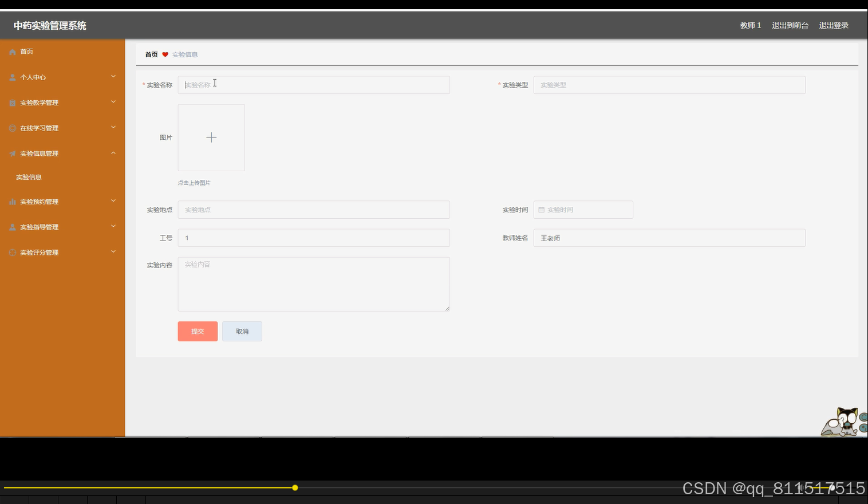Click the plus icon to upload image

tap(211, 137)
